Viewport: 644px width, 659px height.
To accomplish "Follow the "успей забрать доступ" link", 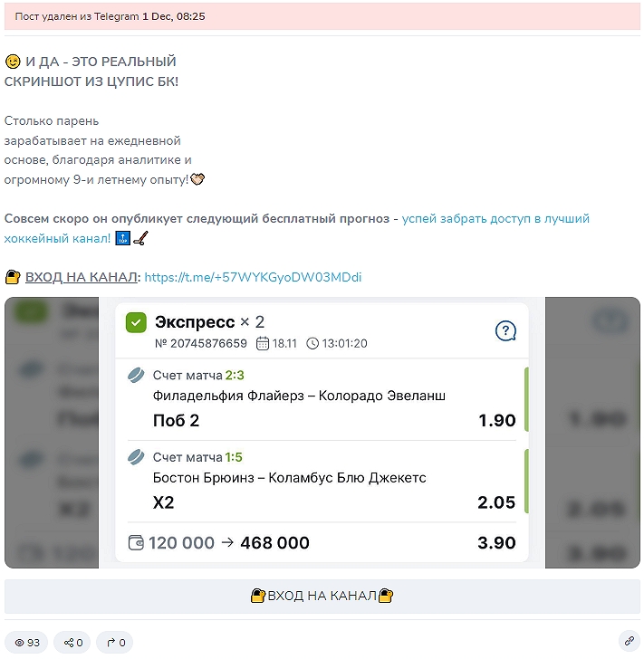I will [296, 229].
